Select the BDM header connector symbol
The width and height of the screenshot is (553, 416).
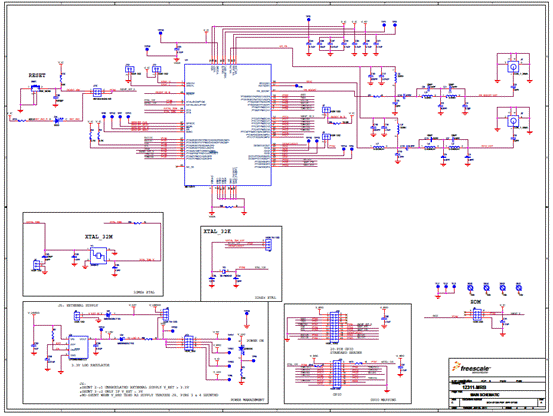(476, 314)
